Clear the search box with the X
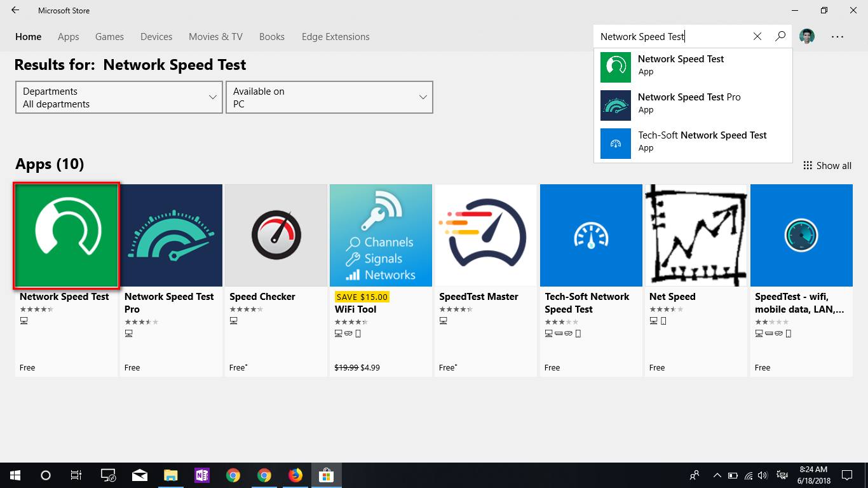Viewport: 868px width, 488px height. point(757,36)
